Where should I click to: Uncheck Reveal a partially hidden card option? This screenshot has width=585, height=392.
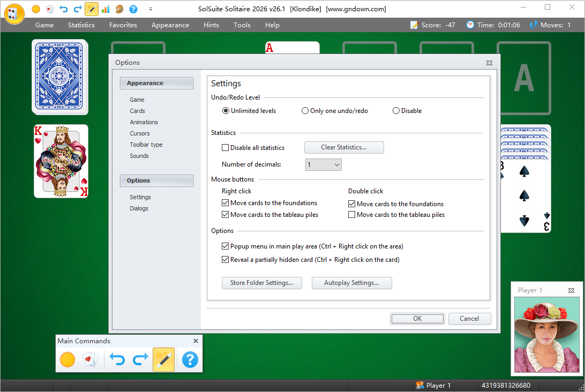point(226,260)
